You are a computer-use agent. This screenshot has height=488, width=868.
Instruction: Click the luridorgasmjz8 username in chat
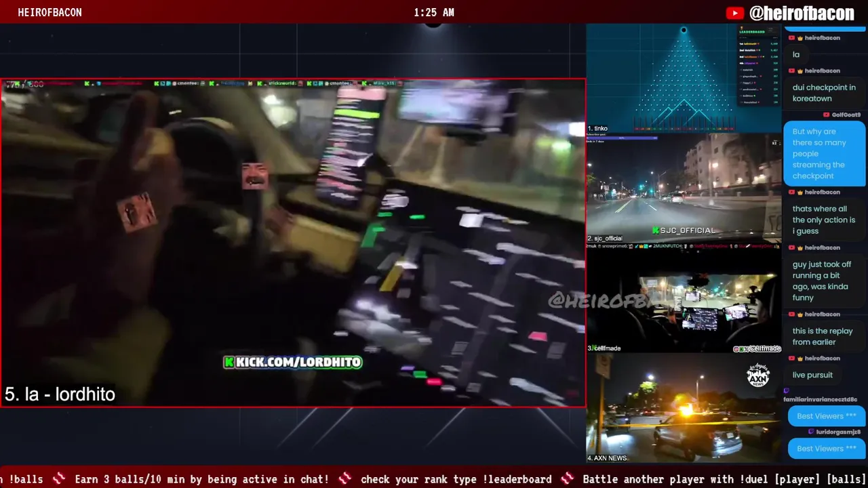(838, 432)
